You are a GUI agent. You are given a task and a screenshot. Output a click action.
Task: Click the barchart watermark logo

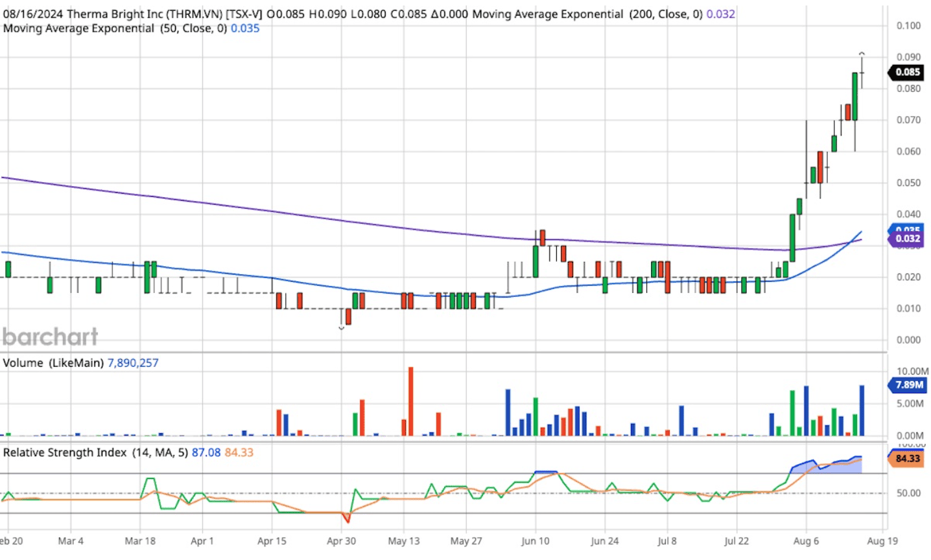[51, 336]
